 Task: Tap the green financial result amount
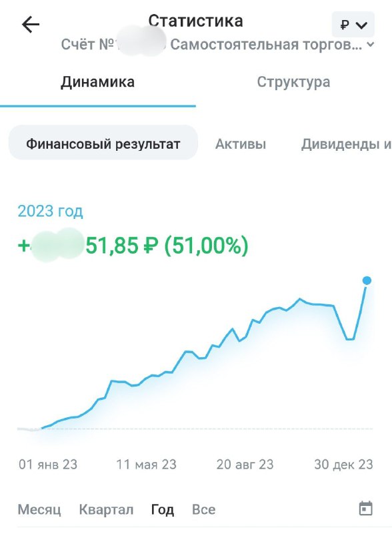click(x=133, y=245)
